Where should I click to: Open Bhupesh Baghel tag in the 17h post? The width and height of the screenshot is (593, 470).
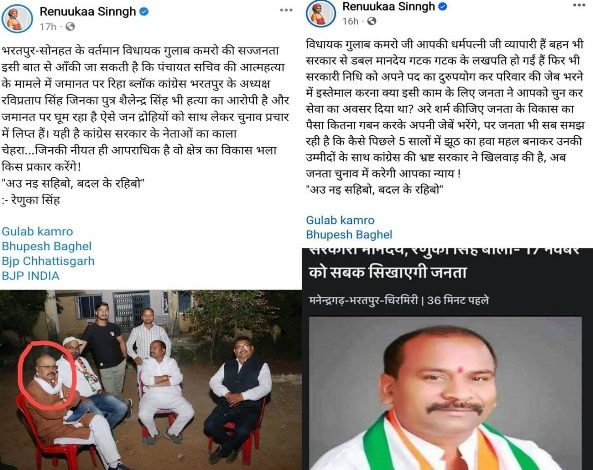pos(47,246)
